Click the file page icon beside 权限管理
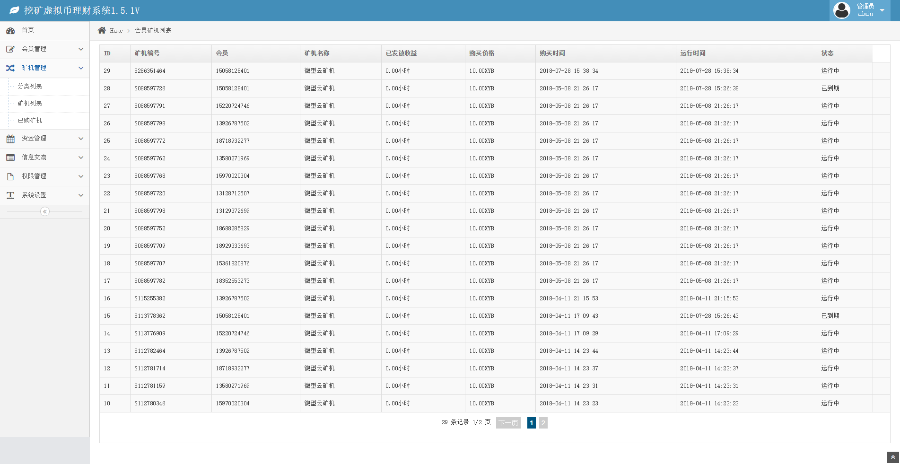900x464 pixels. [10, 176]
